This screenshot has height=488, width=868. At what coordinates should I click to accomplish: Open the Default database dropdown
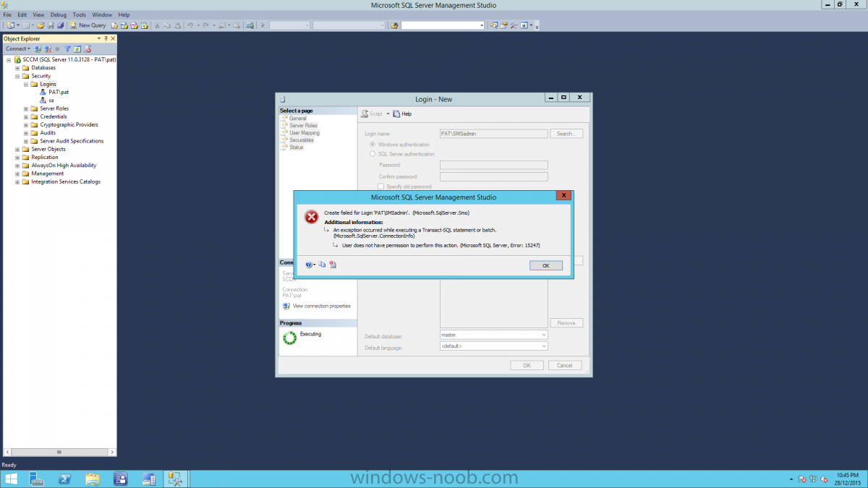(x=543, y=335)
